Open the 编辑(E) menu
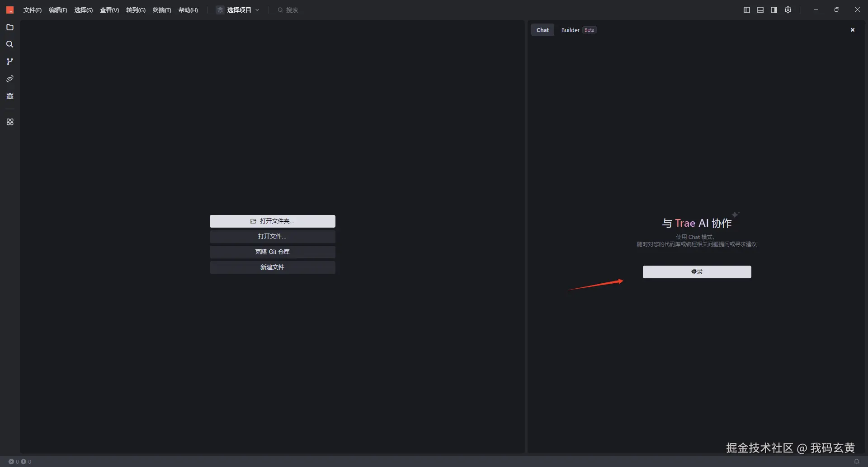 click(58, 10)
